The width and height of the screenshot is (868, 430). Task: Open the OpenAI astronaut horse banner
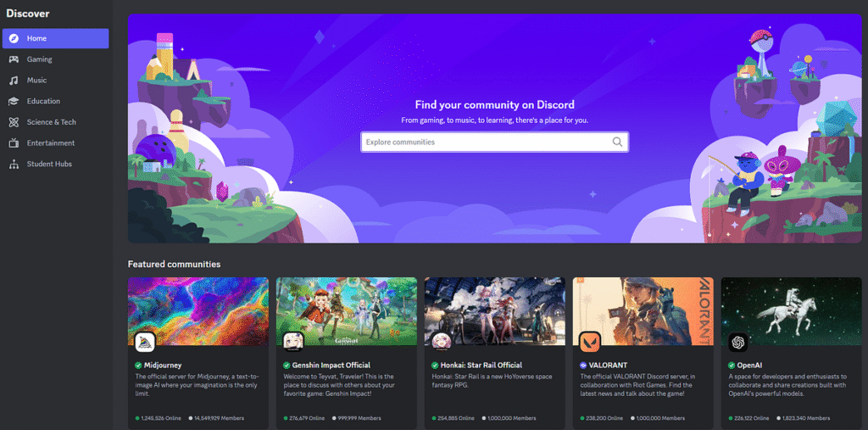(792, 311)
